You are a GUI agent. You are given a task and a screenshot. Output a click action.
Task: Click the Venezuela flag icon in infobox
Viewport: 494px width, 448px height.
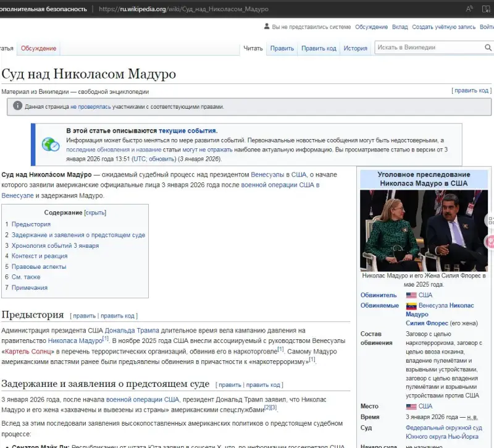click(411, 306)
